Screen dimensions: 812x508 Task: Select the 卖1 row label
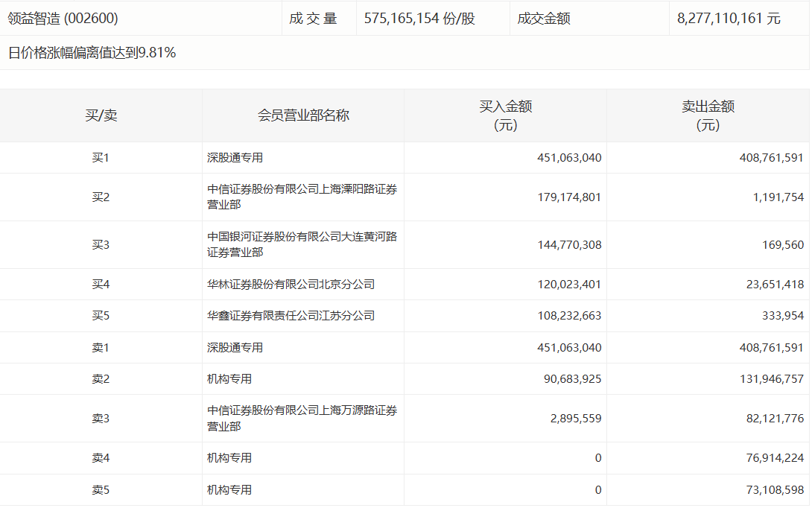pos(101,348)
